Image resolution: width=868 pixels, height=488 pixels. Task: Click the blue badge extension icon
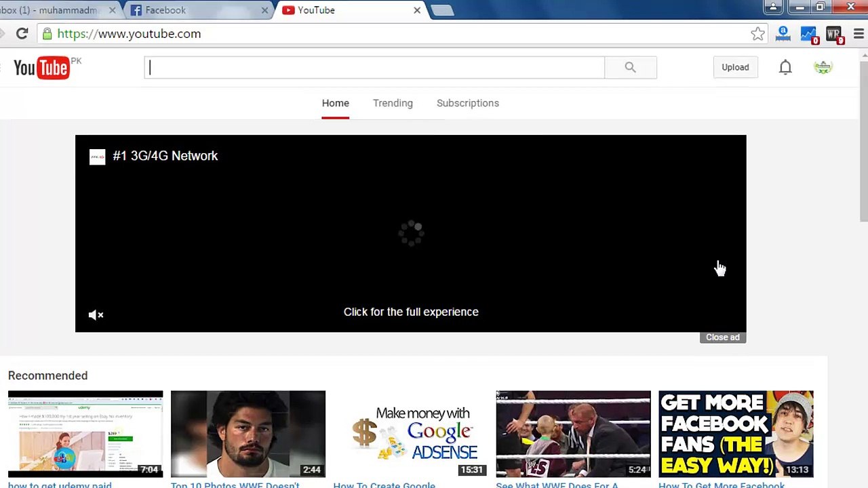783,33
